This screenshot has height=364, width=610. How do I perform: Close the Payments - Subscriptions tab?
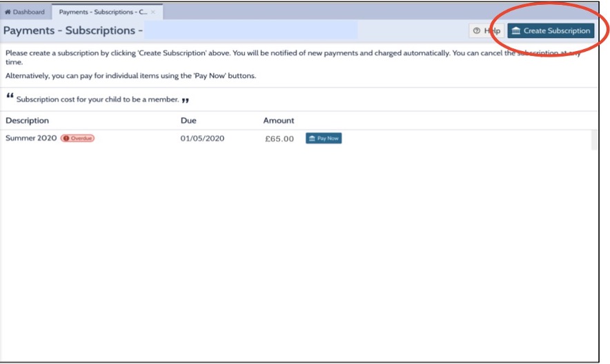click(152, 12)
